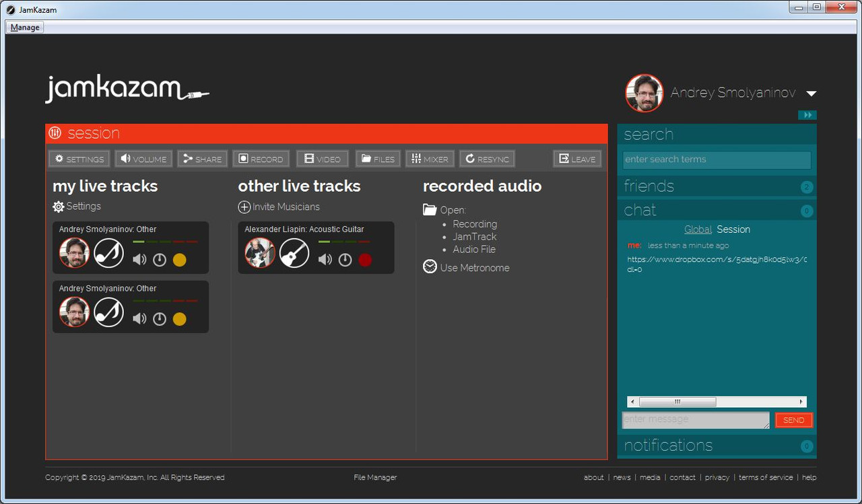Start recording with Record button
The height and width of the screenshot is (504, 862).
pyautogui.click(x=261, y=159)
